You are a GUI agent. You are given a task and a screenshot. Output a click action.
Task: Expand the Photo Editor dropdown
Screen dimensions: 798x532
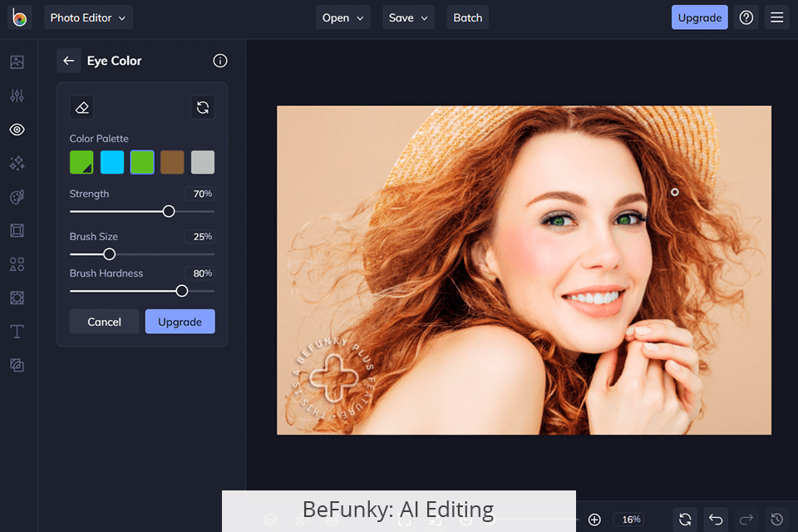(x=89, y=17)
